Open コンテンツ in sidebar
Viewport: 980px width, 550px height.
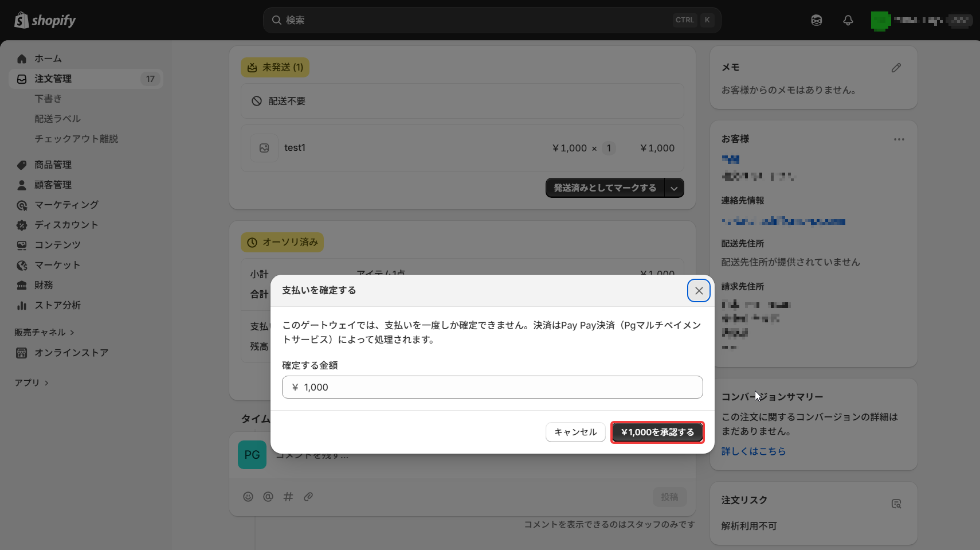57,245
